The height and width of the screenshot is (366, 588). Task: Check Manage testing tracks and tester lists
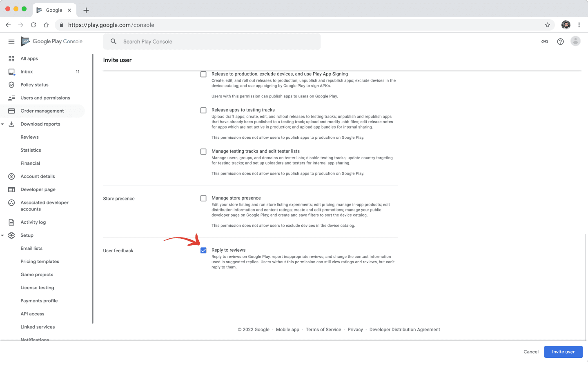[203, 151]
